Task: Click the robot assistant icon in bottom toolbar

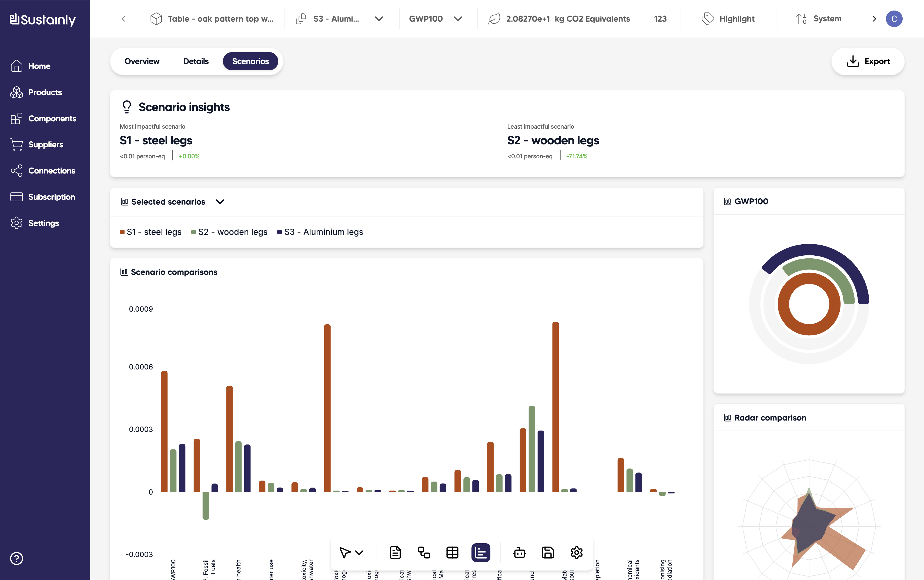Action: tap(520, 552)
